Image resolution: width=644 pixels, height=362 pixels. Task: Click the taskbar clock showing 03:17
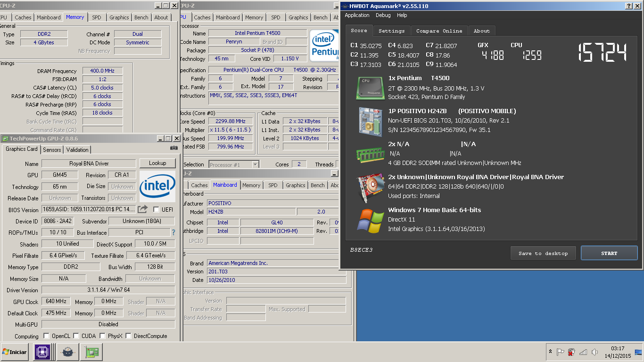point(618,348)
